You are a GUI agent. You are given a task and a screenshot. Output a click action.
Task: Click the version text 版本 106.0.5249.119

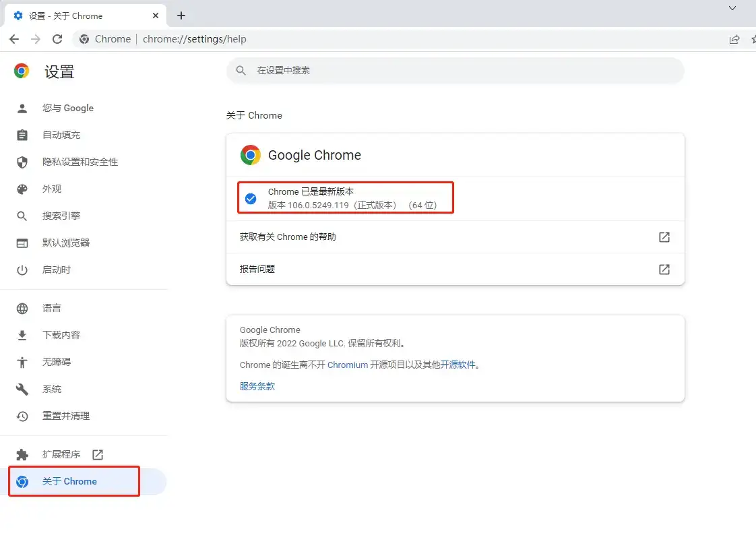(308, 205)
